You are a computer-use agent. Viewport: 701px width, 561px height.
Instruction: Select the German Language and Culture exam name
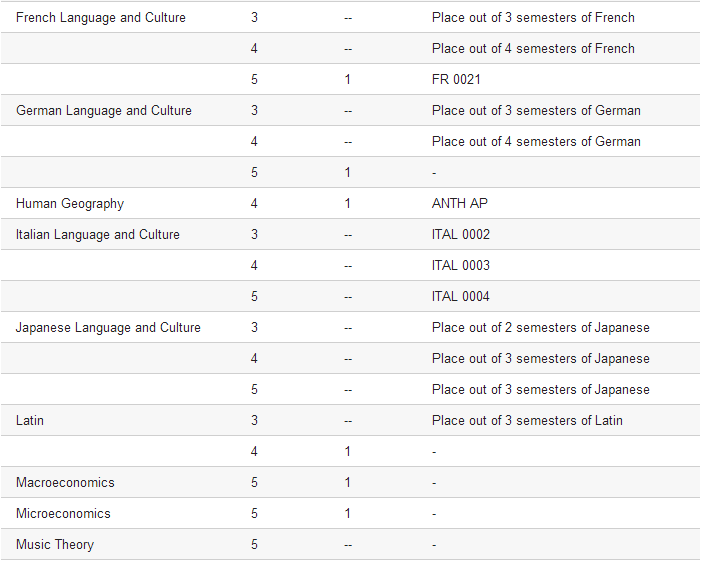tap(104, 110)
